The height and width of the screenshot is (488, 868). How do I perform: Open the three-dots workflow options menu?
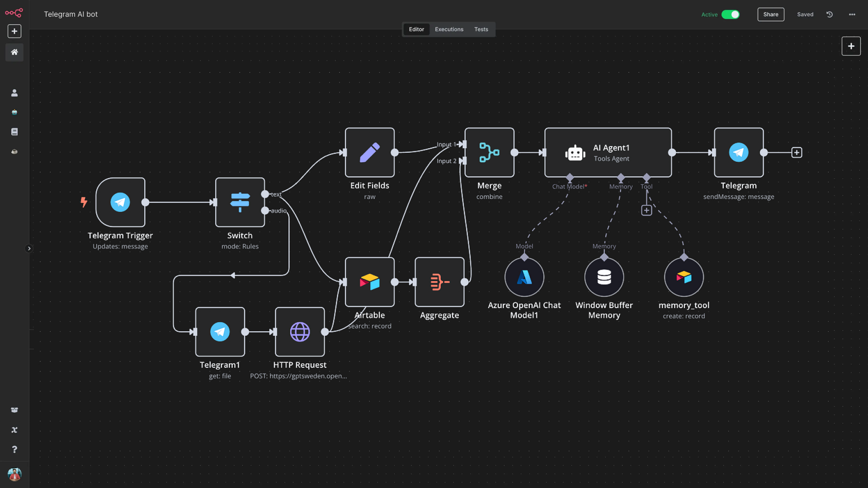pyautogui.click(x=852, y=14)
